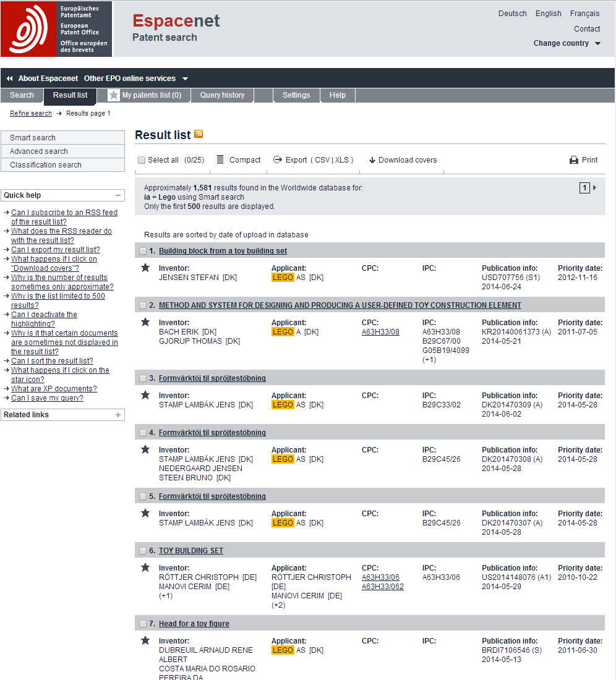Click the Download covers arrow icon
The height and width of the screenshot is (680, 616).
coord(372,160)
